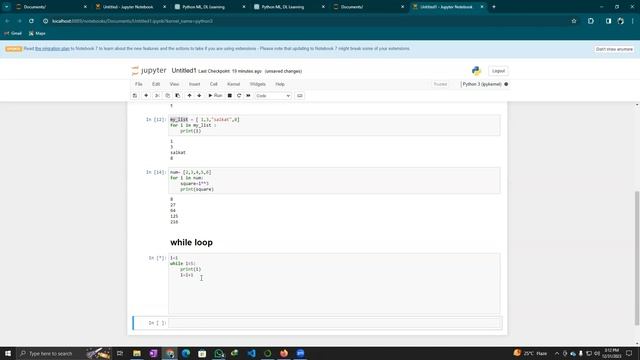Click the Jupyter logo
The width and height of the screenshot is (640, 360).
tap(149, 71)
